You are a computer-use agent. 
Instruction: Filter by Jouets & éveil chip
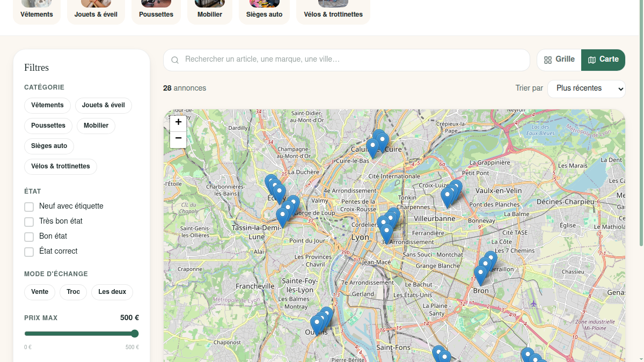tap(104, 105)
